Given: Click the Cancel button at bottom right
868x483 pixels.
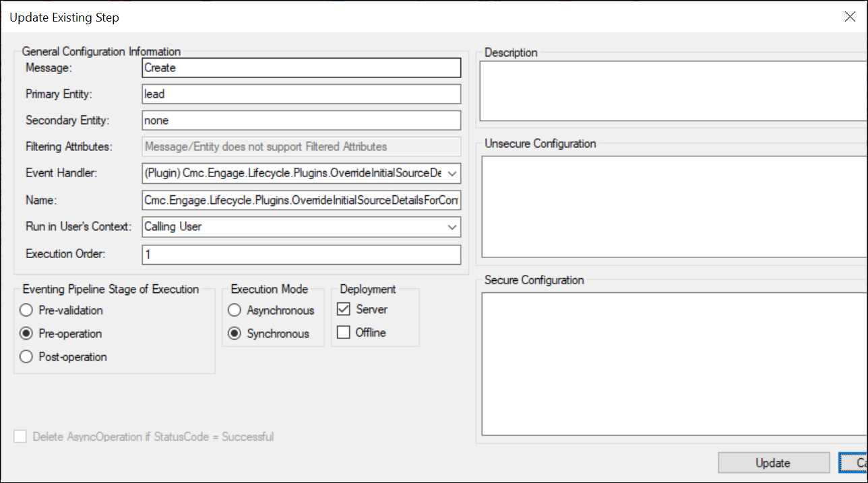Looking at the screenshot, I should click(853, 463).
